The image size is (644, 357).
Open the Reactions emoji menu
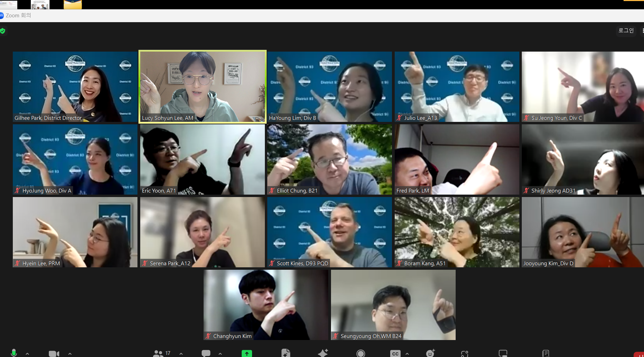click(x=430, y=353)
